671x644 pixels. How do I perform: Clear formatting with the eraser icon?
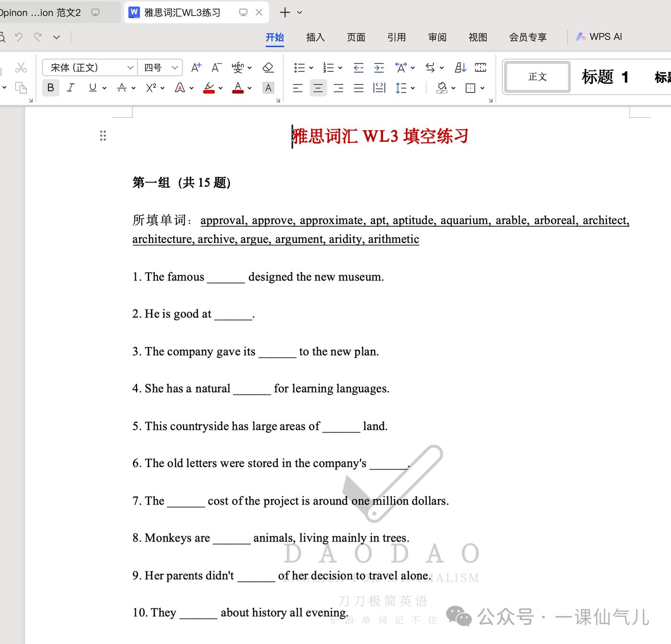pos(268,68)
